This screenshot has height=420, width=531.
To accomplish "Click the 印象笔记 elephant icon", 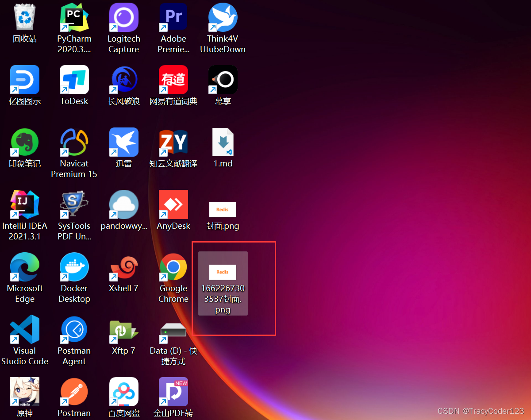I will coord(25,143).
